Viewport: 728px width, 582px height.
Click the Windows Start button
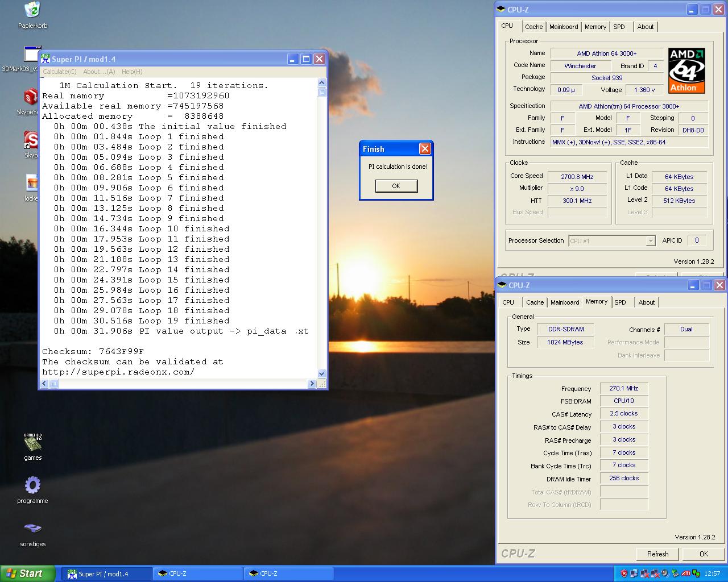tap(27, 573)
